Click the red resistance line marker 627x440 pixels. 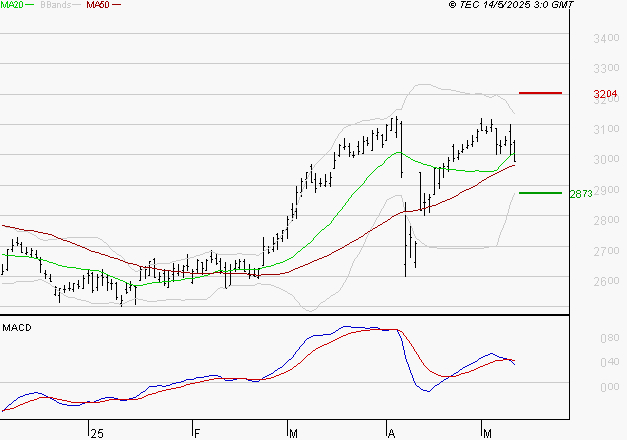540,93
